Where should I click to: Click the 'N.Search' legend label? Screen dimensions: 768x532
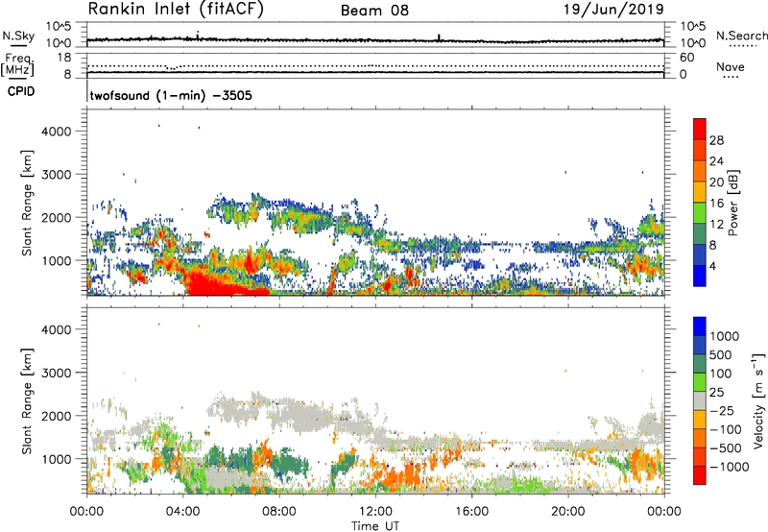pyautogui.click(x=741, y=36)
